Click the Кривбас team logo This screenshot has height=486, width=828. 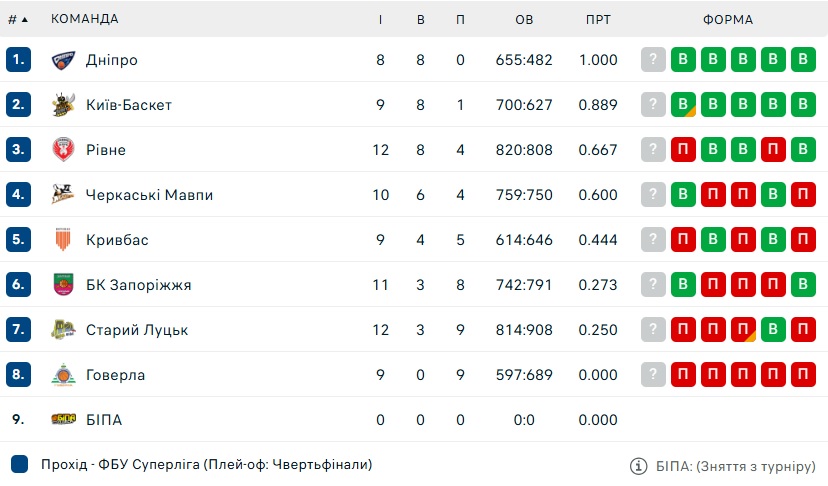[x=63, y=239]
